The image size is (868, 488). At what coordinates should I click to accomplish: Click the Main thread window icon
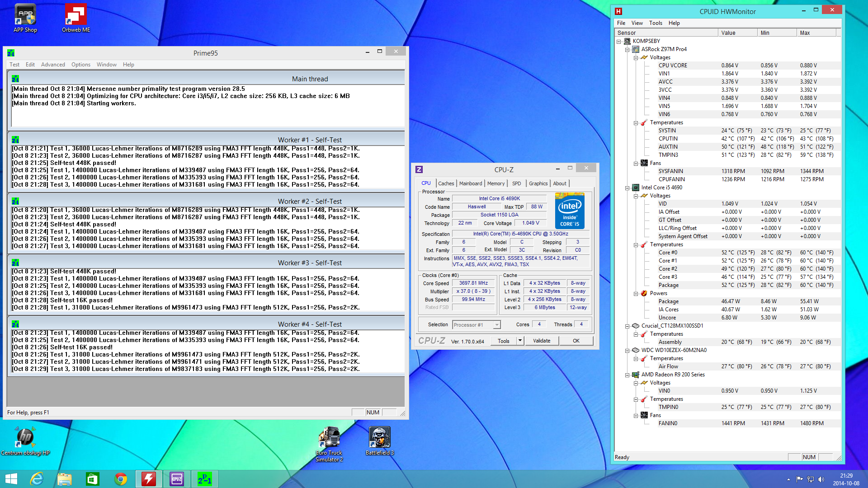point(15,79)
